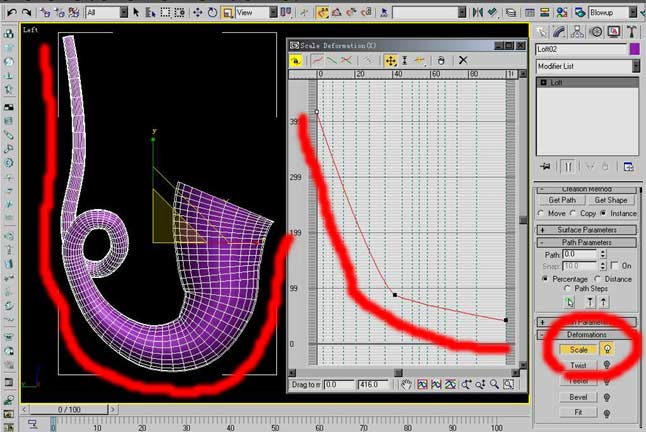
Task: Click Zoom Region in Scale Deformation window
Action: coord(508,385)
